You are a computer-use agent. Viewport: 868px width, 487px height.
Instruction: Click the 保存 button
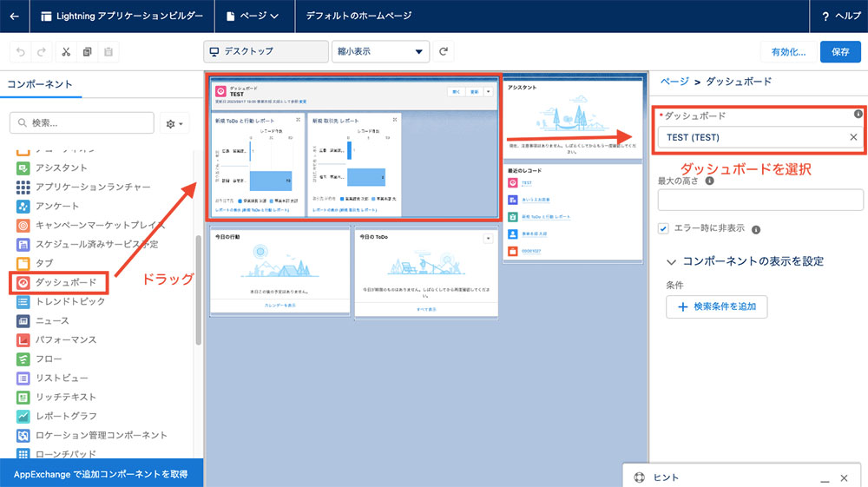840,52
